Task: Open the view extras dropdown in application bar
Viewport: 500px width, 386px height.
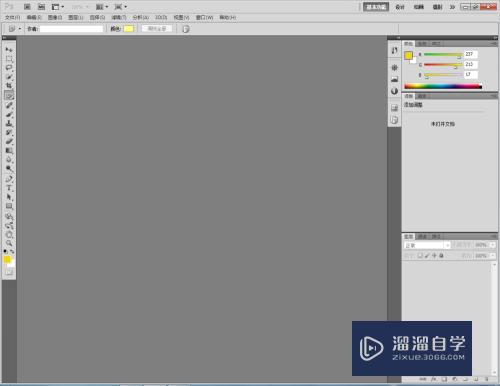Action: pos(58,7)
